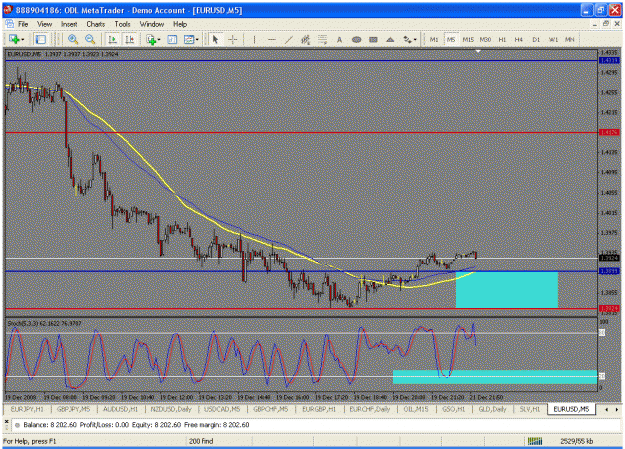
Task: Toggle the Market Watch panel icon
Action: (41, 39)
